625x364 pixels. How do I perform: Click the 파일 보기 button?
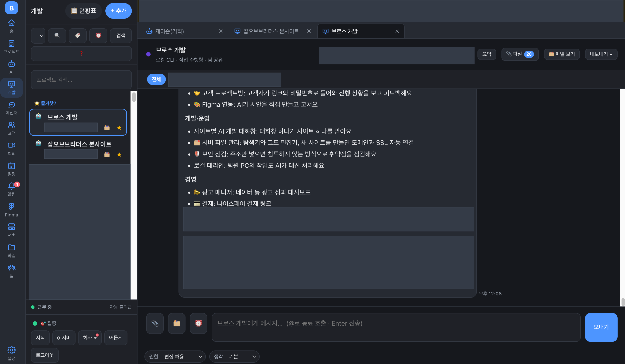562,54
